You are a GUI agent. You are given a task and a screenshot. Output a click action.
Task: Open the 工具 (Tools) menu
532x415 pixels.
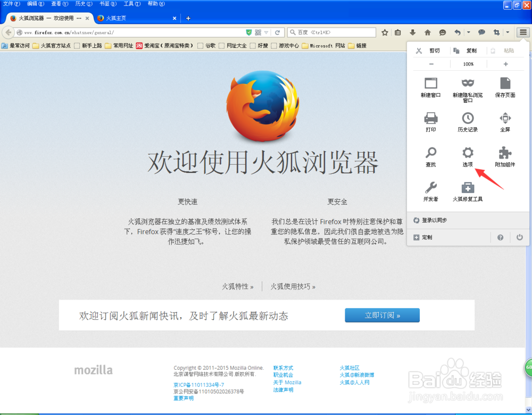pos(132,4)
